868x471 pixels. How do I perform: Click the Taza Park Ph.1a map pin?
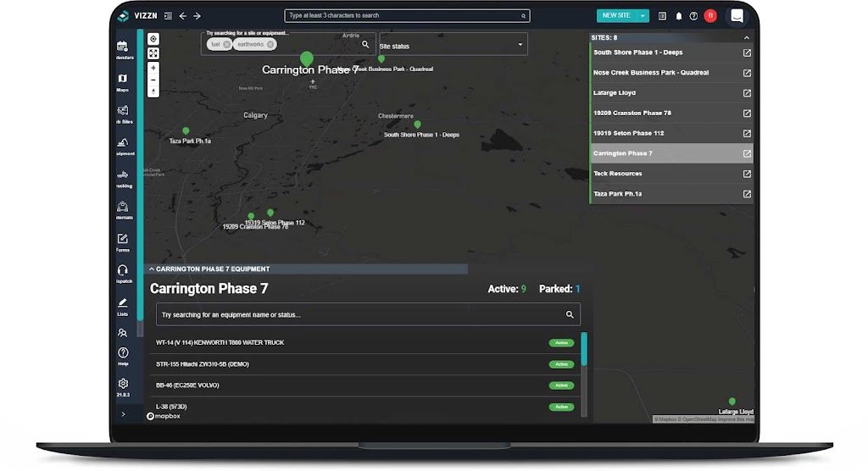186,131
